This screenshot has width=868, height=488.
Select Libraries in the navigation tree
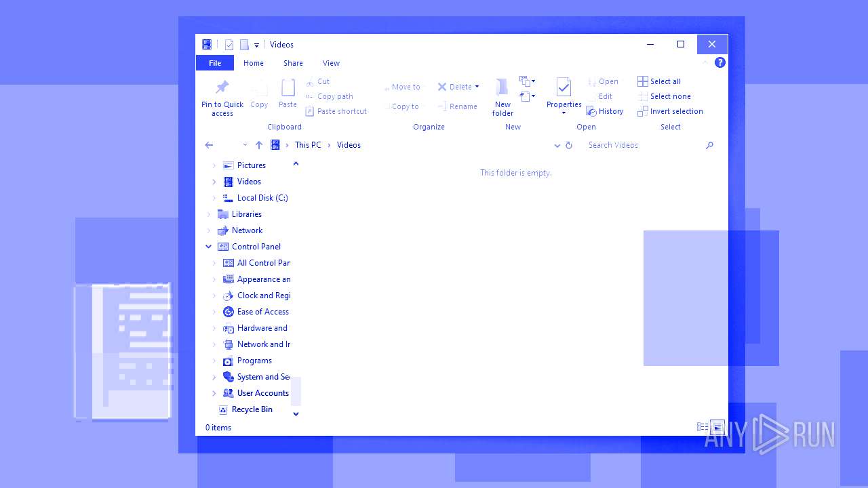coord(247,214)
